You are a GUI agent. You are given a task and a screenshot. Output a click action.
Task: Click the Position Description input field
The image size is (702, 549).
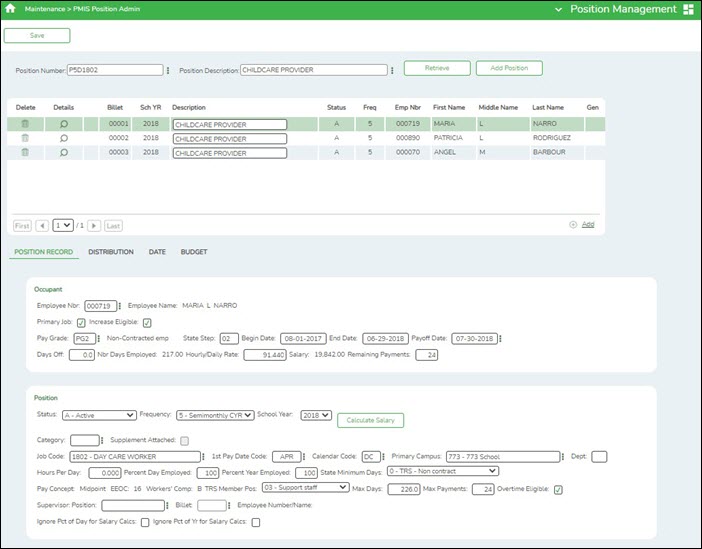point(313,70)
